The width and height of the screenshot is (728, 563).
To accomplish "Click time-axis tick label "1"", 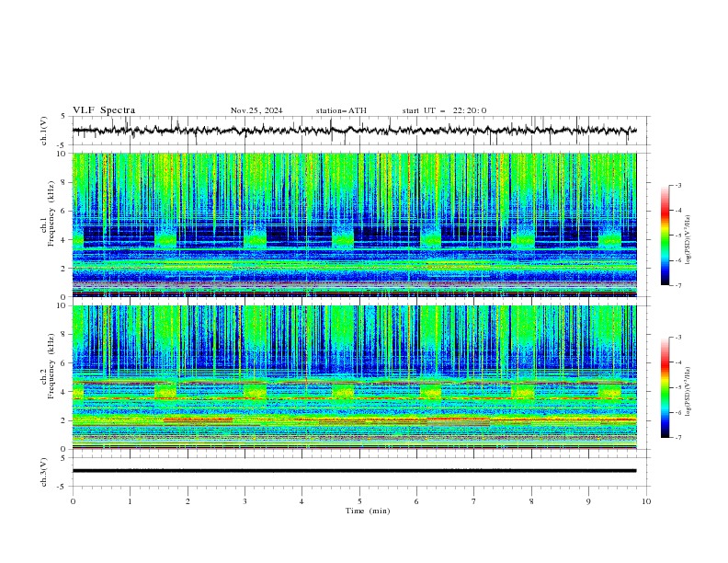I will tap(130, 501).
